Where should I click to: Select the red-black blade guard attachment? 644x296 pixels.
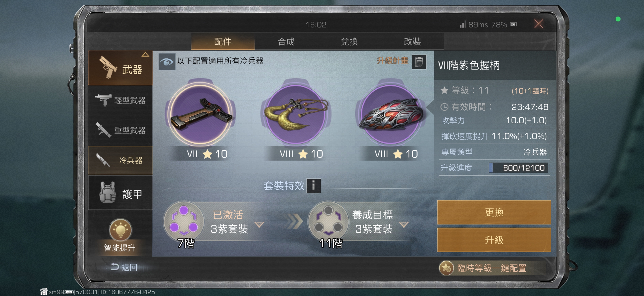click(x=390, y=114)
